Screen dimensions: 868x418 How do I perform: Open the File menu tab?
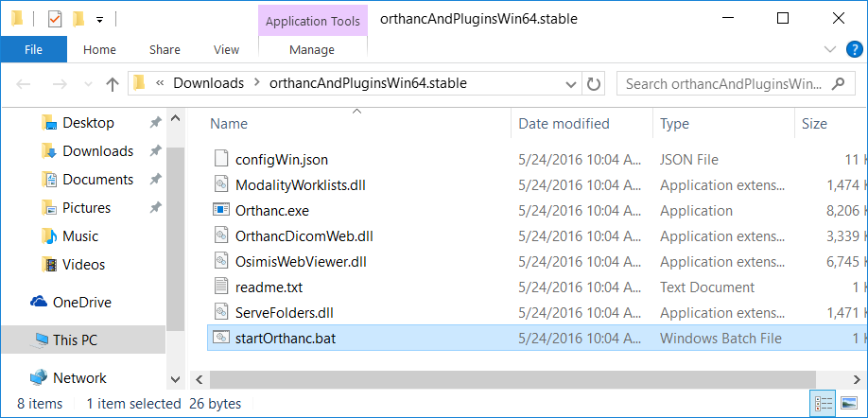[x=34, y=49]
